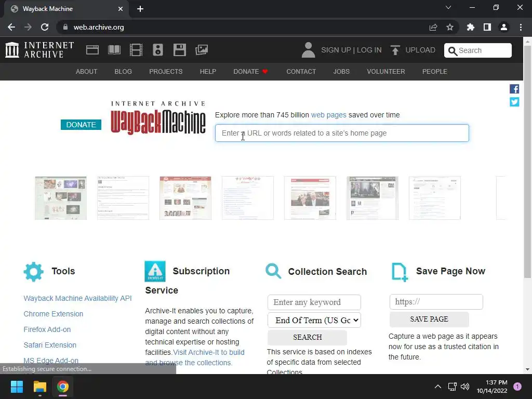Click the Internet Archive logo

point(39,50)
